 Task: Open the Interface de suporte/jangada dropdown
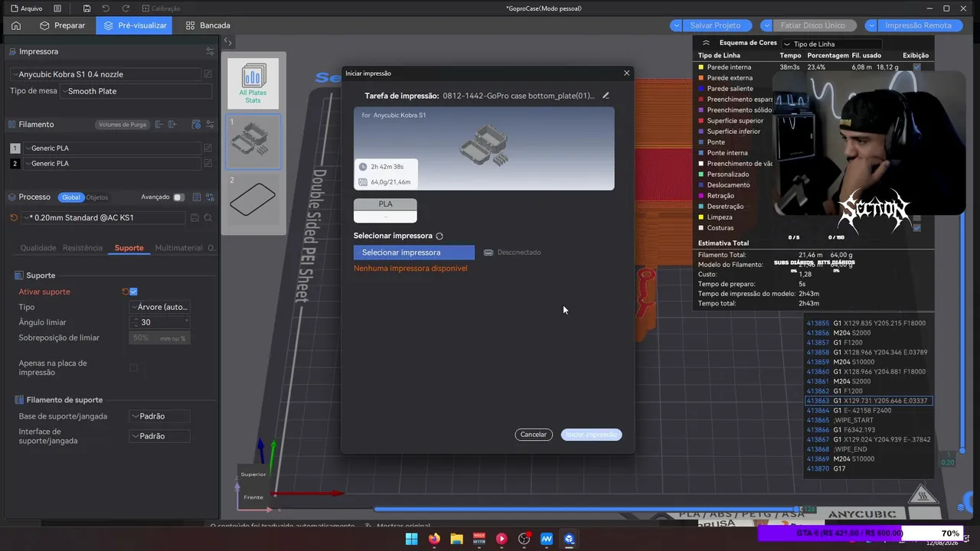159,435
